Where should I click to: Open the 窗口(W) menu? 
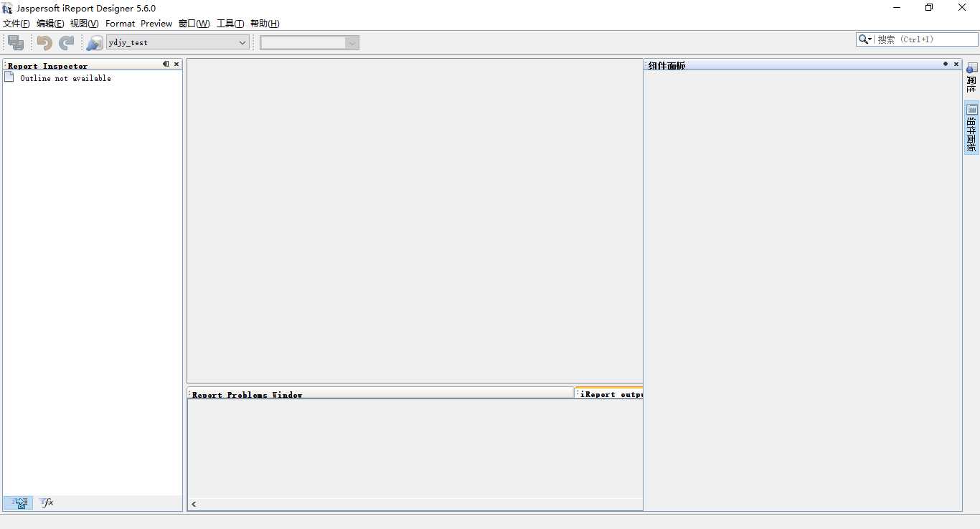pos(194,24)
